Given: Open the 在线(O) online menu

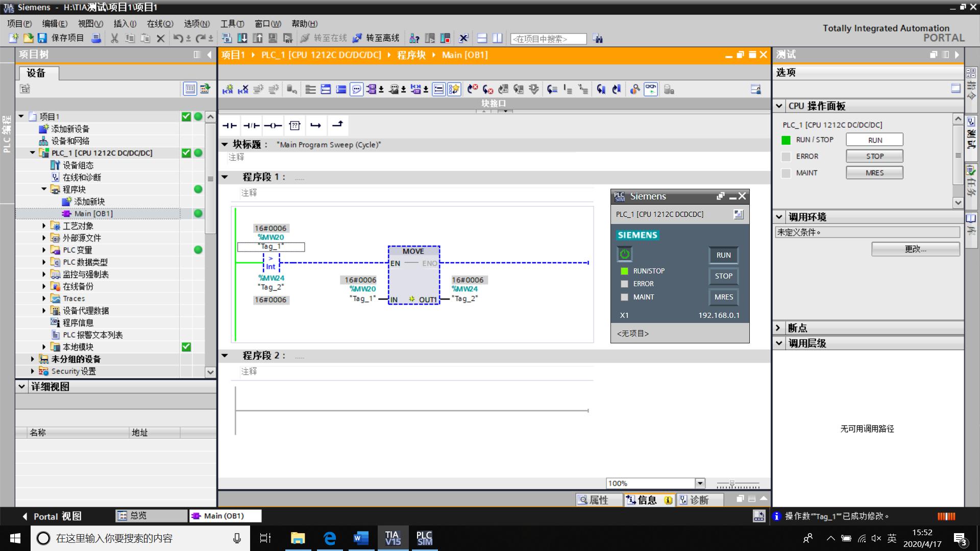Looking at the screenshot, I should coord(160,23).
